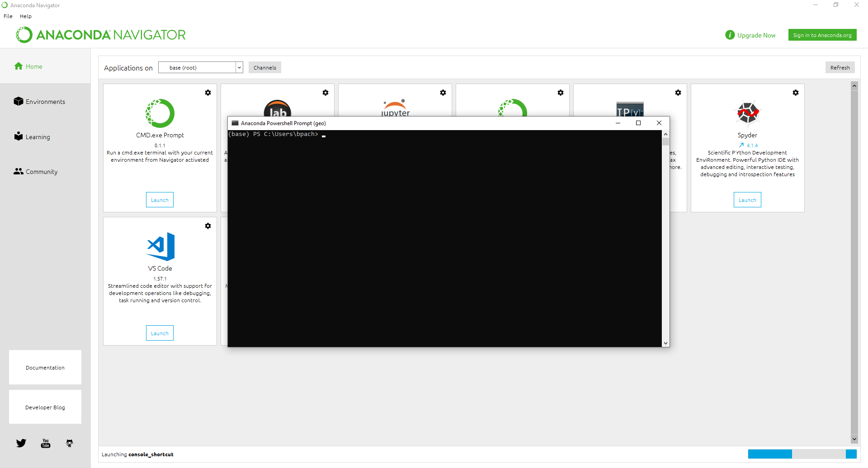This screenshot has height=468, width=868.
Task: Open the Home section in sidebar
Action: pos(45,66)
